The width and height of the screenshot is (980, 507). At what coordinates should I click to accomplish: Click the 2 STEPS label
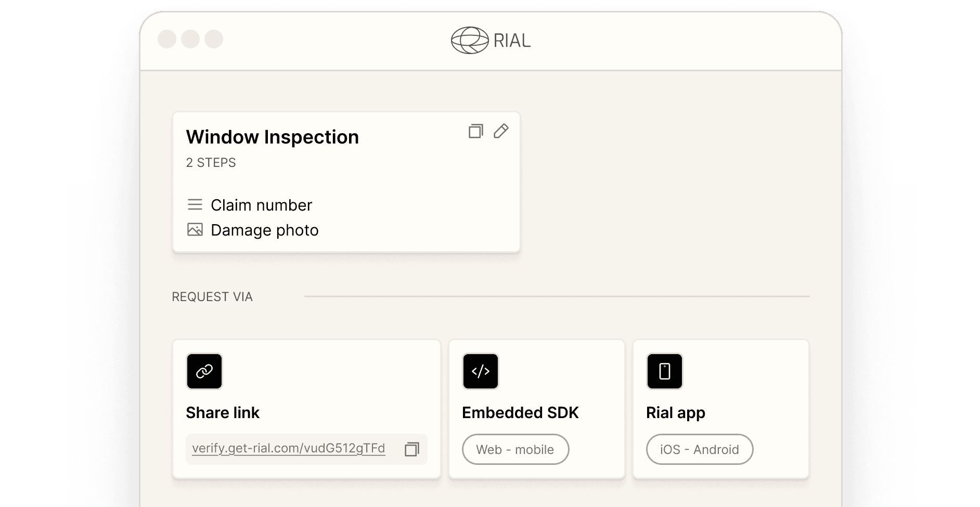pos(211,163)
